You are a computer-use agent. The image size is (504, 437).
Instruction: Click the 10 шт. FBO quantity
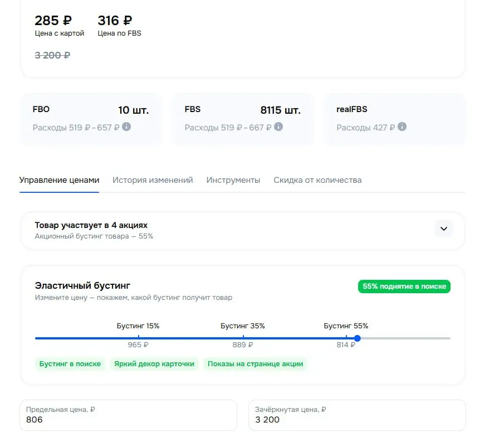(x=134, y=110)
